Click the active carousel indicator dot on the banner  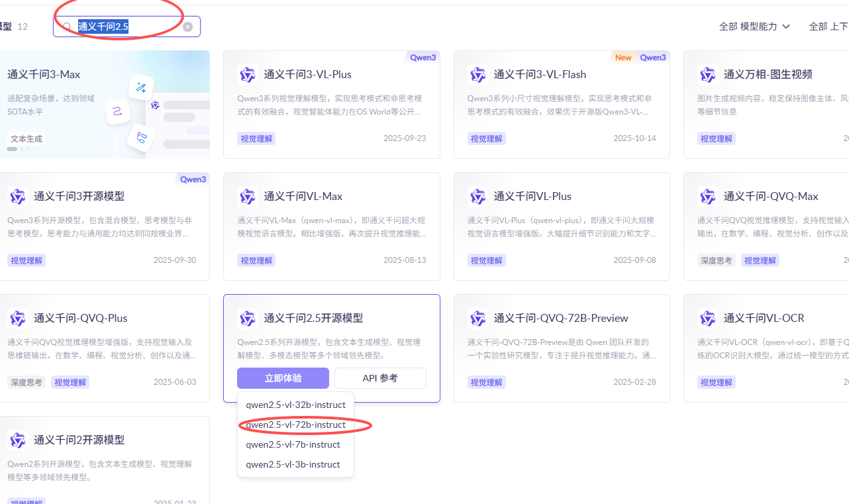click(x=11, y=149)
